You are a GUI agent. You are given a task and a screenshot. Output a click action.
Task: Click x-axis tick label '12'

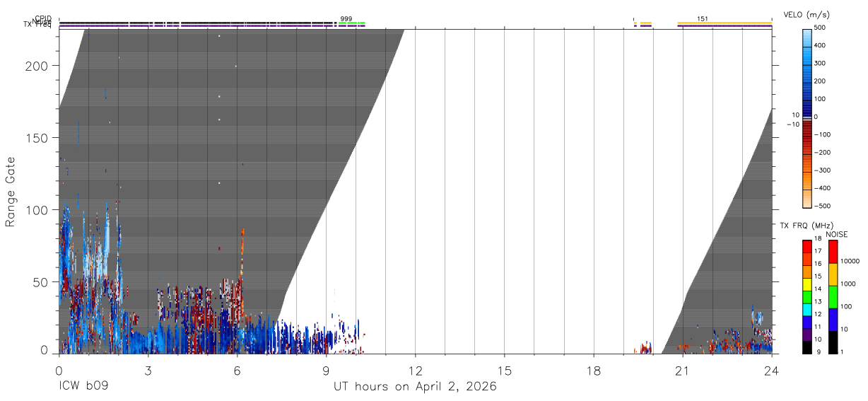coord(415,371)
